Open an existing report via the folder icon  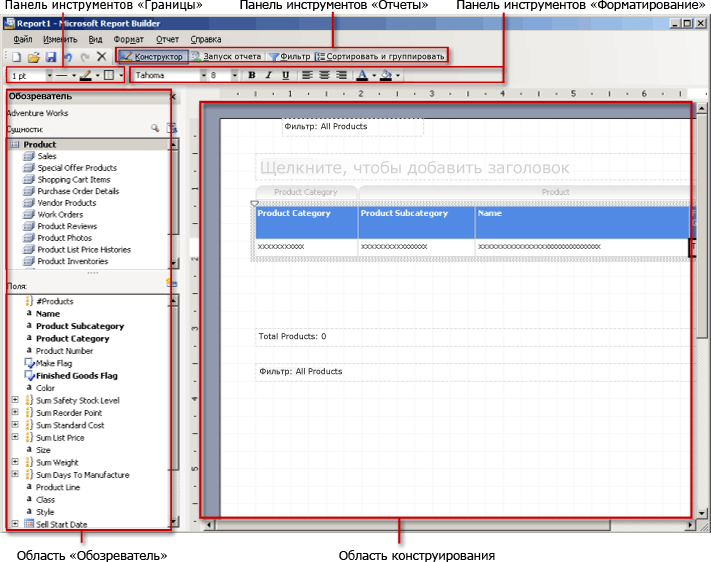point(33,57)
